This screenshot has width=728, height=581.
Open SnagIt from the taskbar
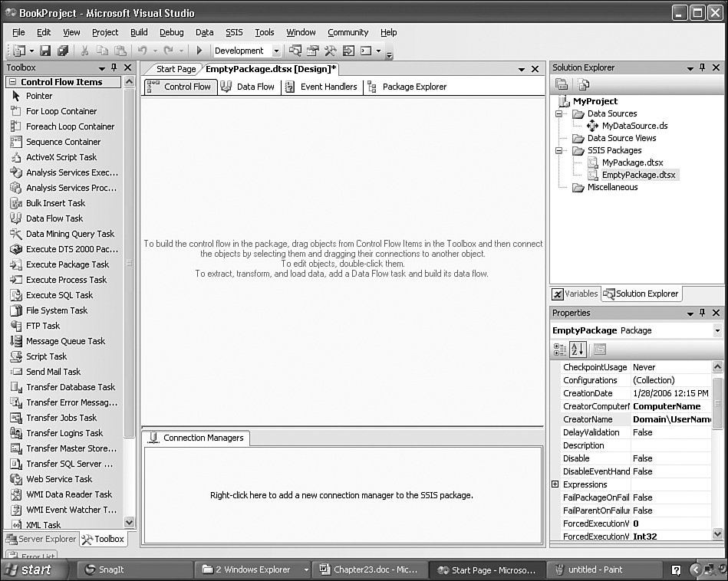[x=133, y=570]
